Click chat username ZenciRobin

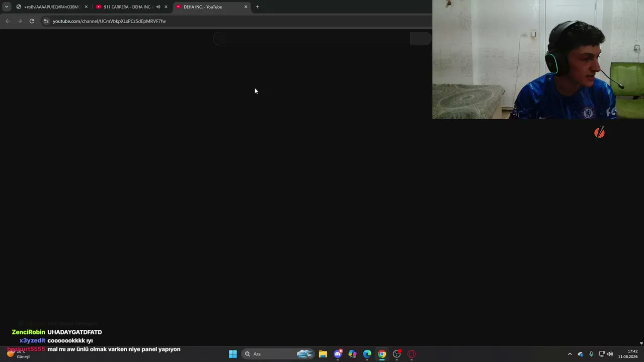29,332
